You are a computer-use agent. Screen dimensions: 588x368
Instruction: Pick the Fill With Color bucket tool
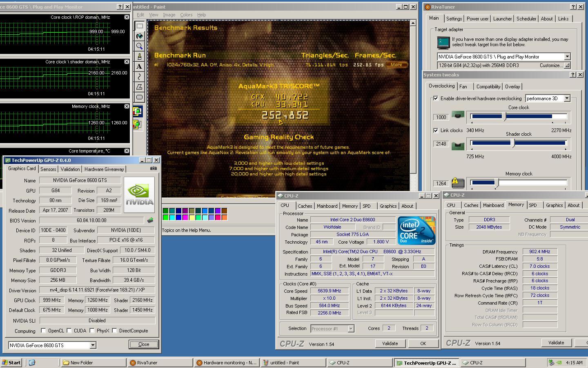coord(139,36)
